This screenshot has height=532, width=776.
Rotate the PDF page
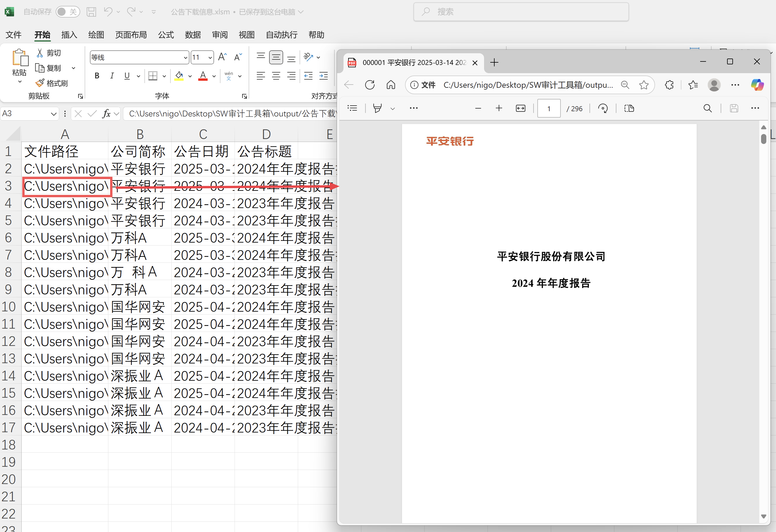point(603,108)
